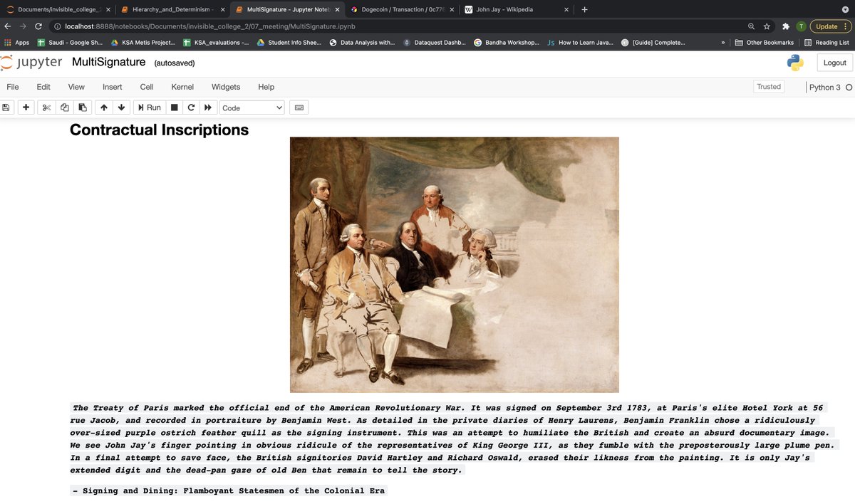Run the current cell
The image size is (855, 504).
tap(150, 107)
